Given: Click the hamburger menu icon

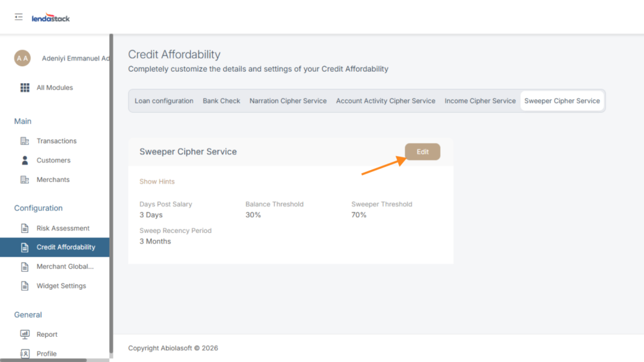Looking at the screenshot, I should pyautogui.click(x=19, y=17).
